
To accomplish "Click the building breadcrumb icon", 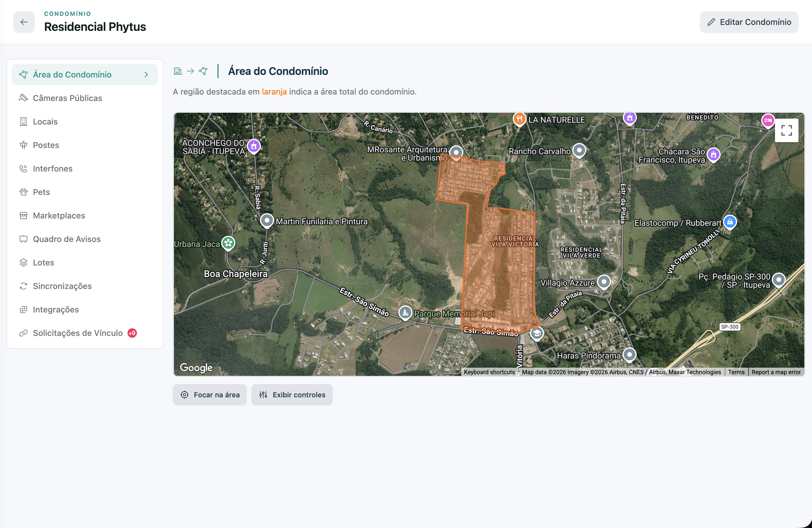I will 178,71.
